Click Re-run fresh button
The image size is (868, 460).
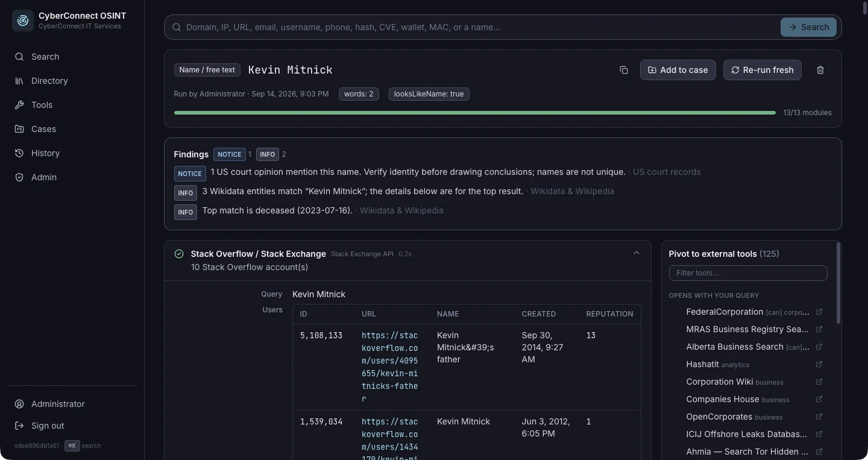[763, 70]
